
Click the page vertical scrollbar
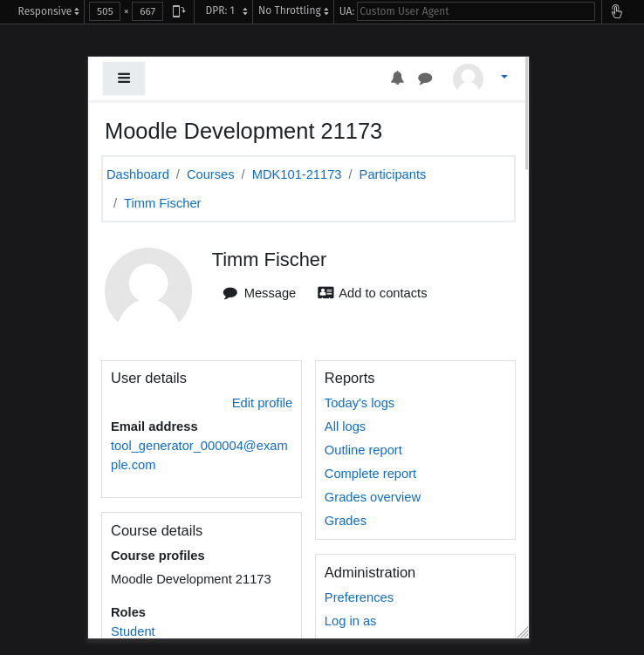526,113
